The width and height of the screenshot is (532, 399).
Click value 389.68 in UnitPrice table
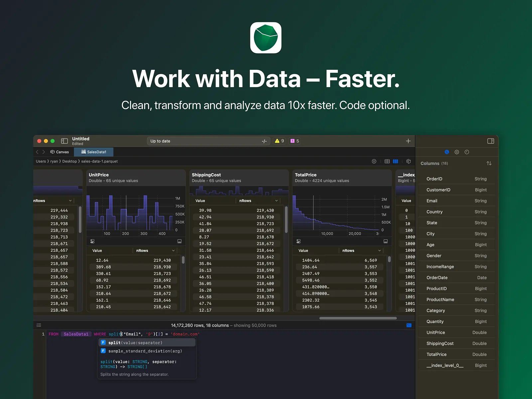click(103, 267)
